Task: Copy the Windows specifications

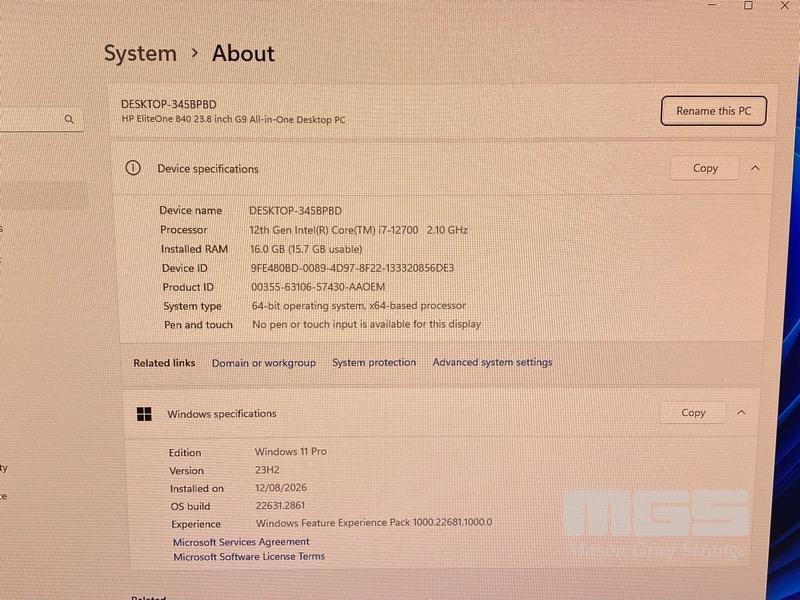Action: pyautogui.click(x=693, y=412)
